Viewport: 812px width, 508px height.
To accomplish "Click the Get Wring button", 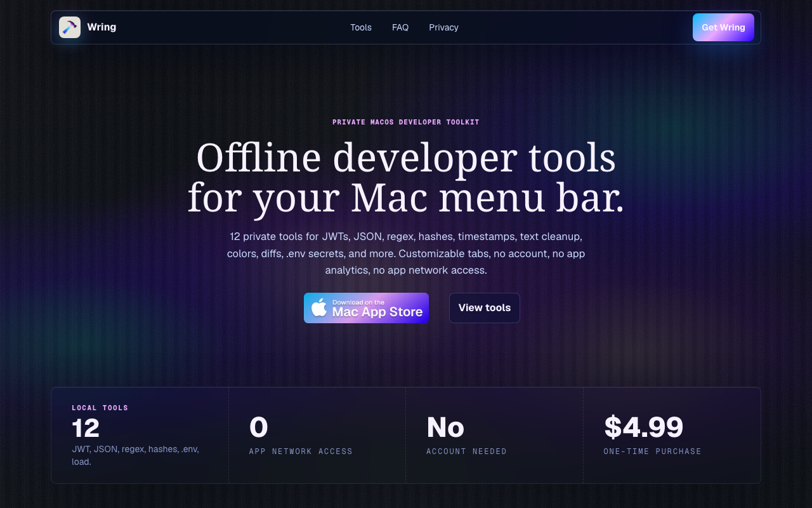I will pyautogui.click(x=723, y=27).
